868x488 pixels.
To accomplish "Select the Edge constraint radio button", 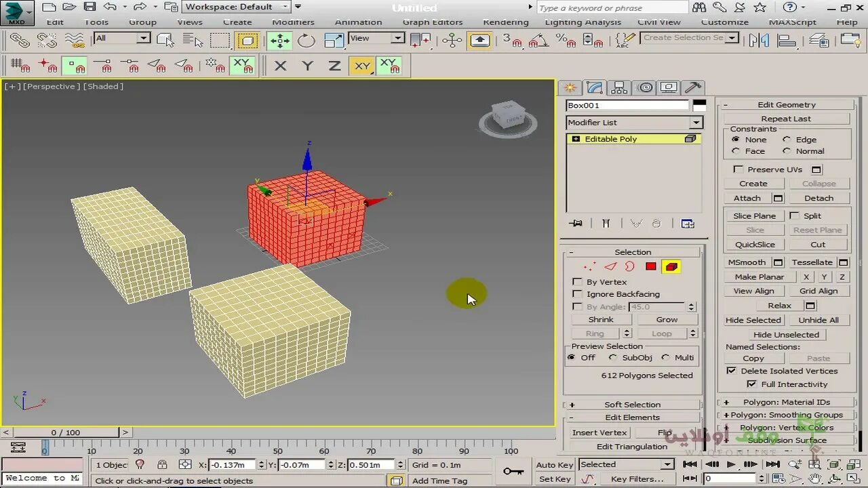I will (787, 140).
